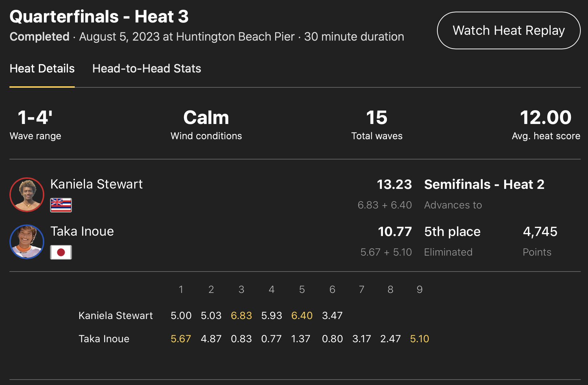Image resolution: width=588 pixels, height=385 pixels.
Task: Click the 5th place result text
Action: point(452,232)
